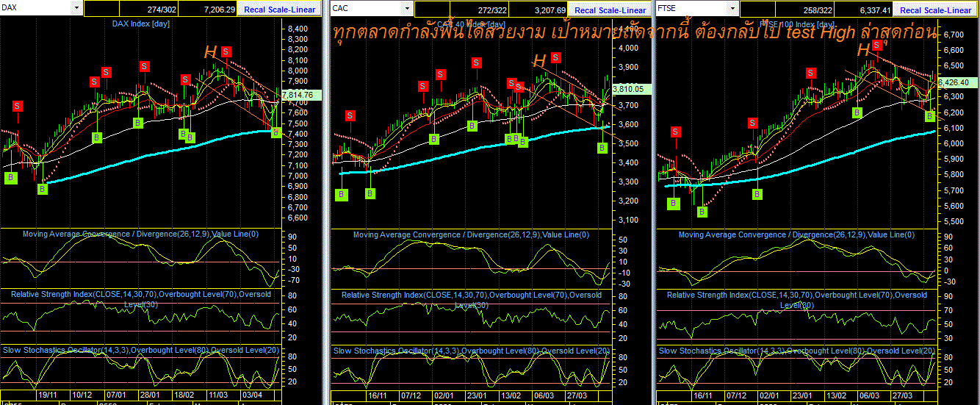Click the rightmost B buy marker on DAX chart
The height and width of the screenshot is (405, 980).
275,132
